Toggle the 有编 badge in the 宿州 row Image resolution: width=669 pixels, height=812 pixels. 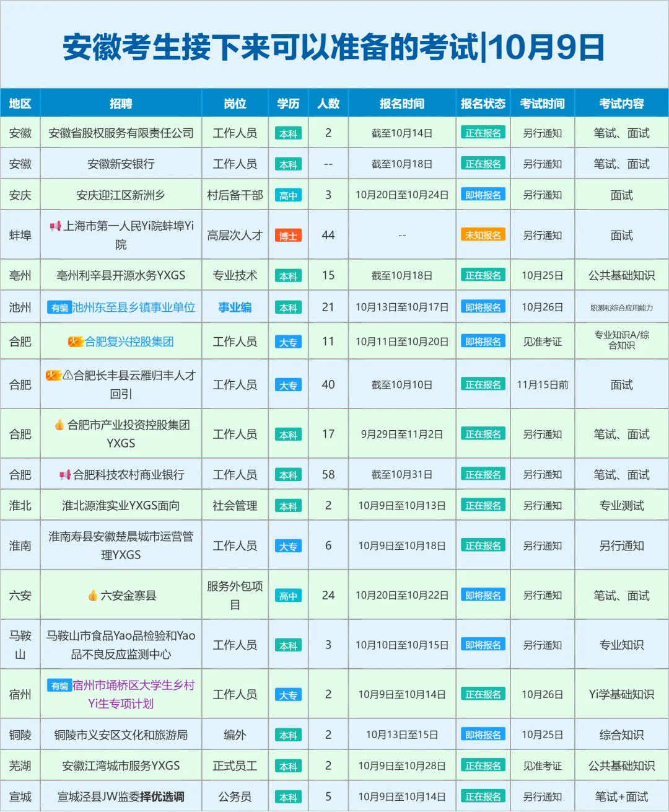pyautogui.click(x=59, y=686)
